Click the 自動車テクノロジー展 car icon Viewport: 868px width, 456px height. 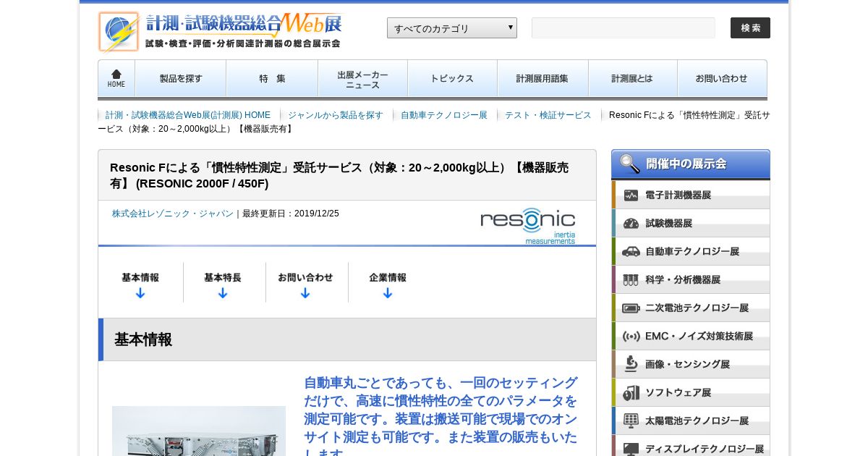[631, 252]
